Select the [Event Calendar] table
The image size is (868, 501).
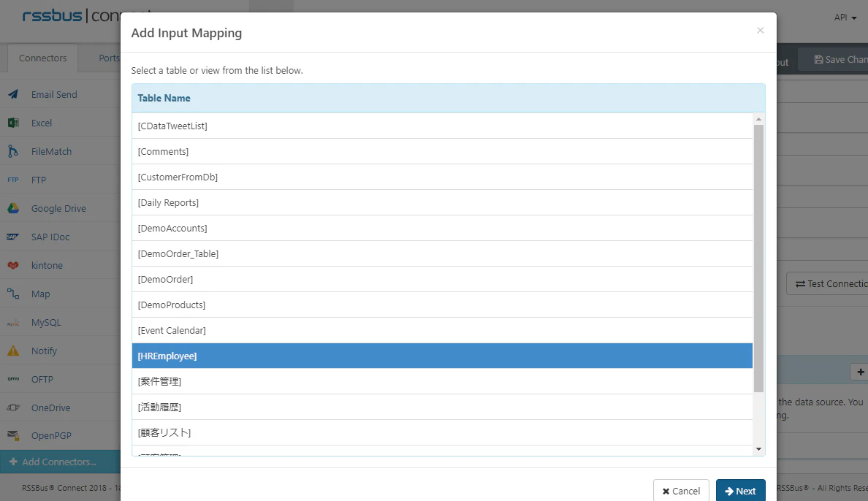click(442, 330)
